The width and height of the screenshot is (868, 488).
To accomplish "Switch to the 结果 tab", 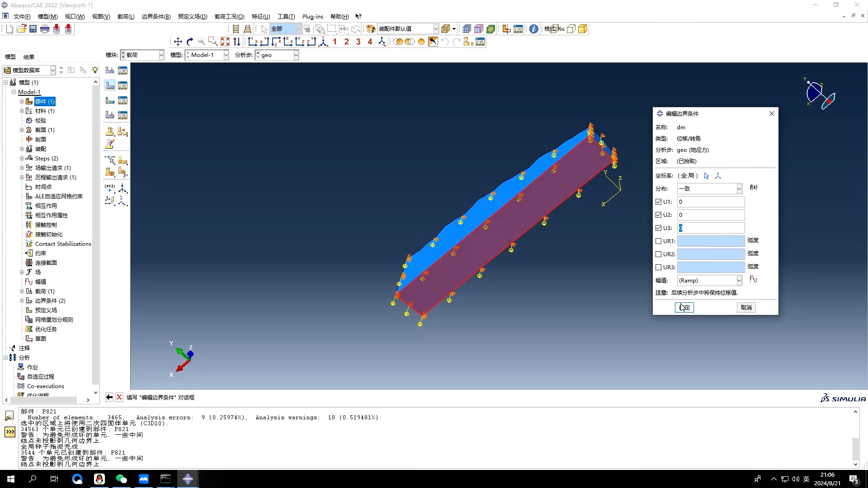I will tap(29, 57).
